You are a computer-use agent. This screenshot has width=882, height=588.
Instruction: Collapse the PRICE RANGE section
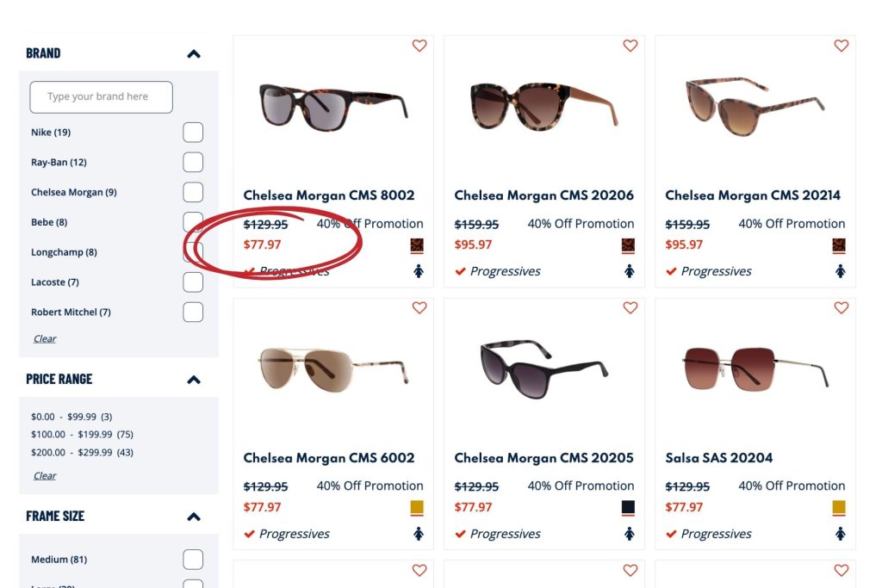[x=194, y=378]
